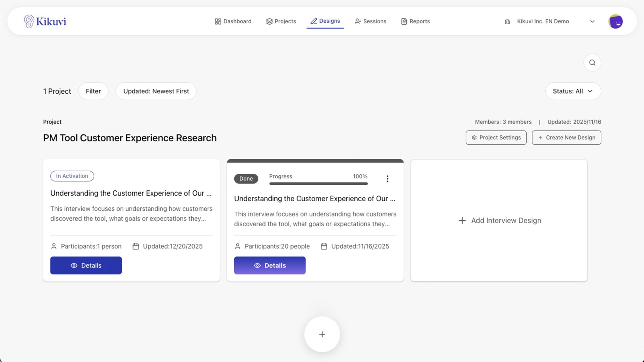Click participants person icon on Done card
644x362 pixels.
coord(238,246)
